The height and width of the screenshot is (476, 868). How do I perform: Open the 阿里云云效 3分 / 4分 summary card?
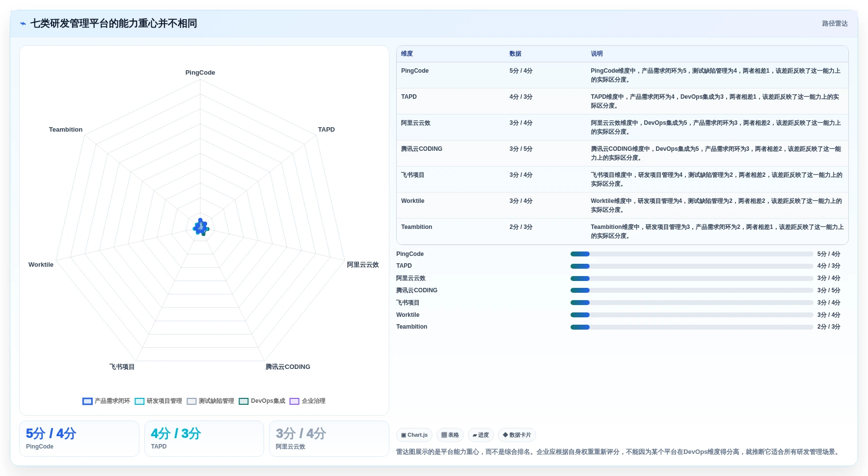point(329,439)
